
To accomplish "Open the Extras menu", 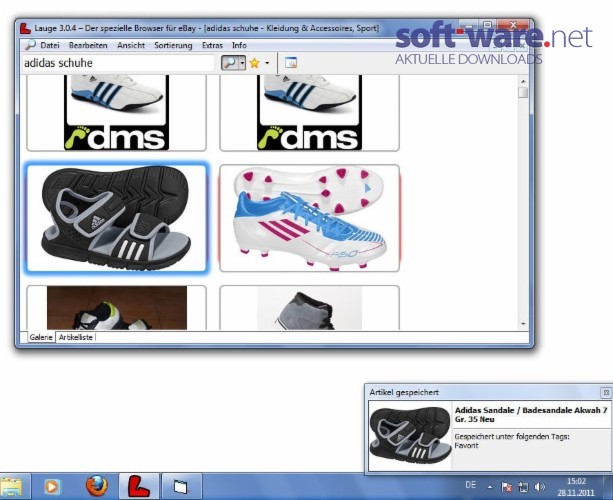I will [212, 45].
